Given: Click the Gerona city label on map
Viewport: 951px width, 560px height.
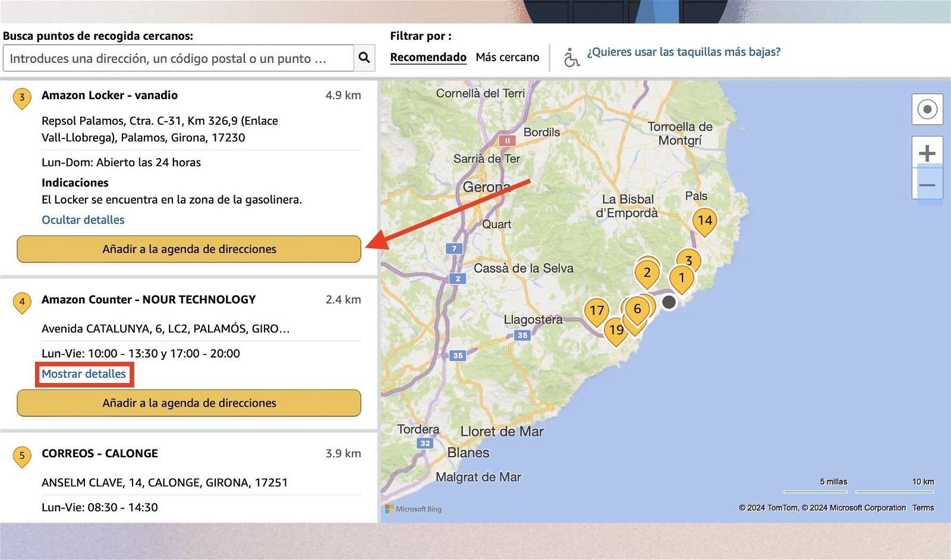Looking at the screenshot, I should pos(486,187).
